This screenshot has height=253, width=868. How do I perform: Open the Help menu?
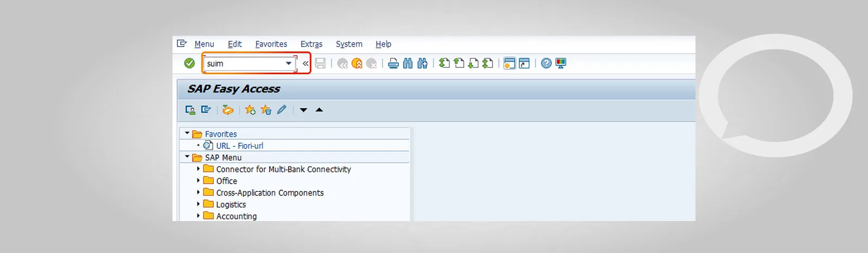(383, 44)
